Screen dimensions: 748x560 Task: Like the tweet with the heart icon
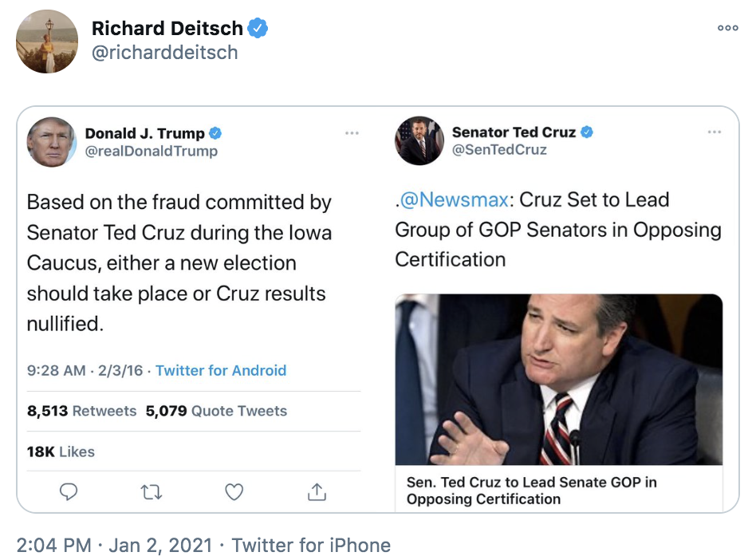234,492
